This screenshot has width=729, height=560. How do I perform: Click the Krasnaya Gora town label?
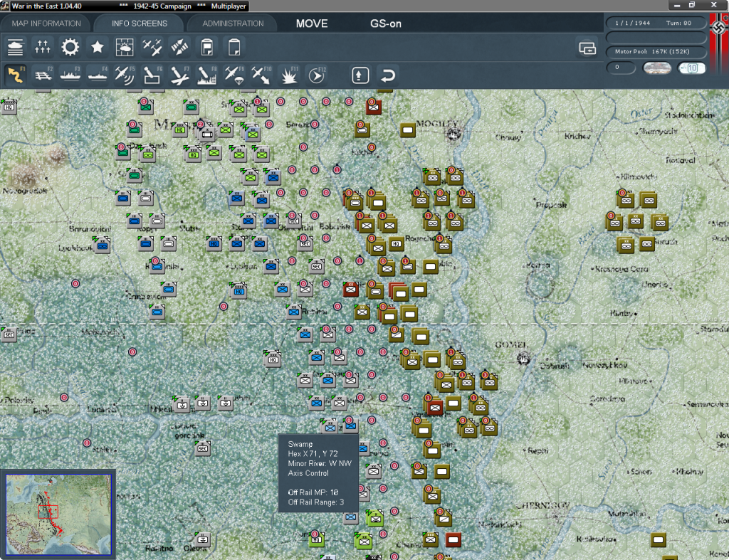click(x=622, y=268)
